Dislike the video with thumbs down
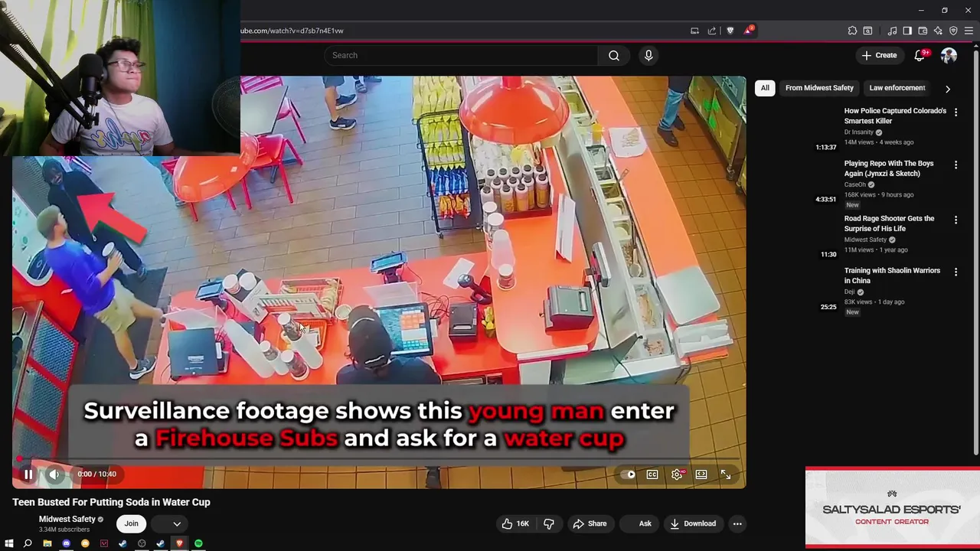Screen dimensions: 980x551 coord(549,523)
